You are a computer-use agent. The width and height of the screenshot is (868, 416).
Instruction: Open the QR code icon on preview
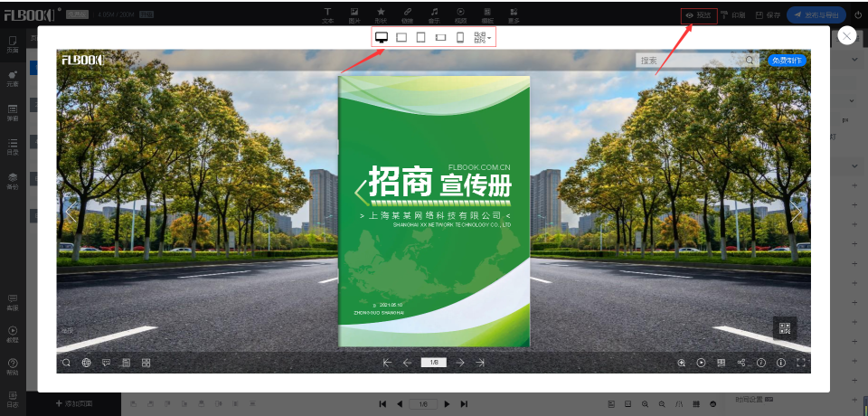coord(785,328)
